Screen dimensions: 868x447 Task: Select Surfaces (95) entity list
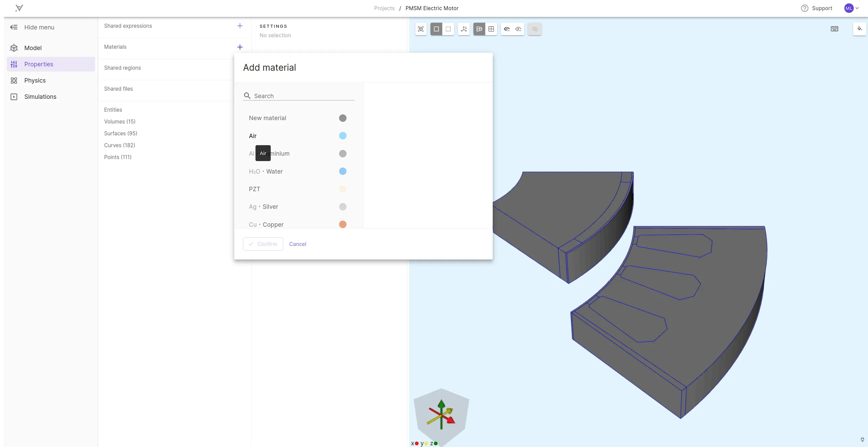coord(120,133)
